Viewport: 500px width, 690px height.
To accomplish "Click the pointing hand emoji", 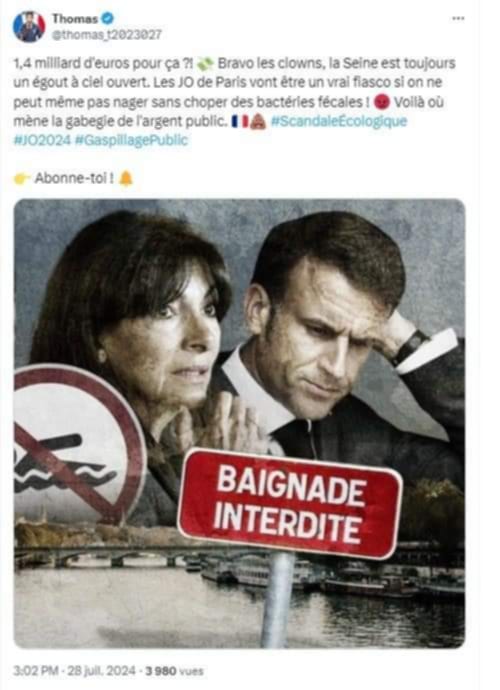I will 22,179.
